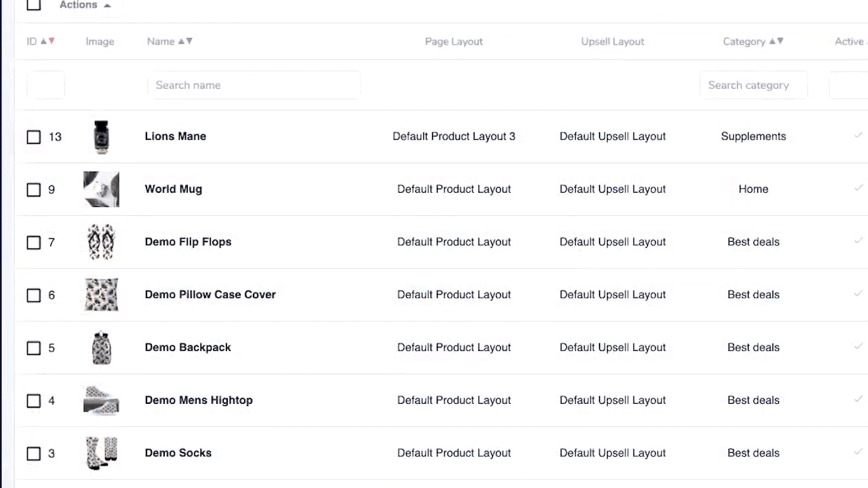Tick the checkbox for Lions Mane row

34,137
